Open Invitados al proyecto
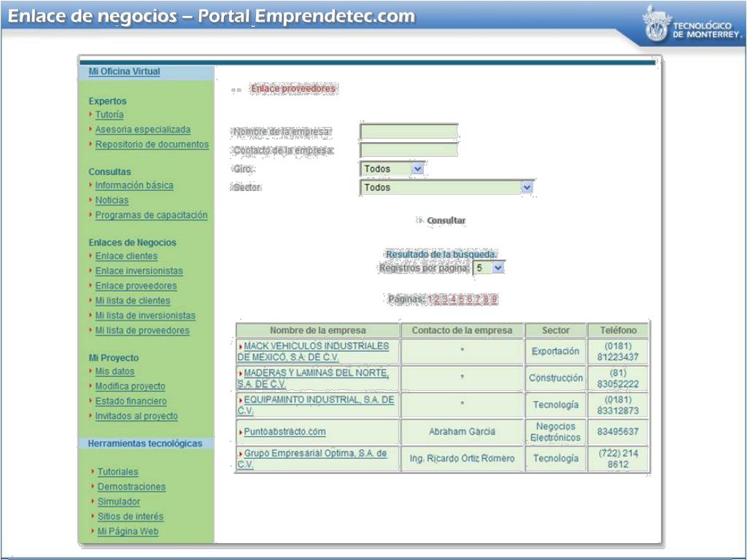The height and width of the screenshot is (560, 747). point(136,416)
